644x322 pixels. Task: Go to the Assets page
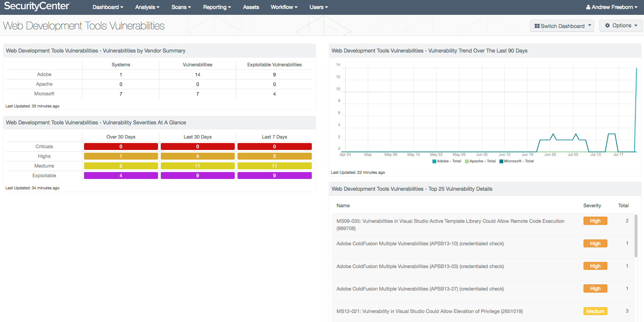point(251,7)
